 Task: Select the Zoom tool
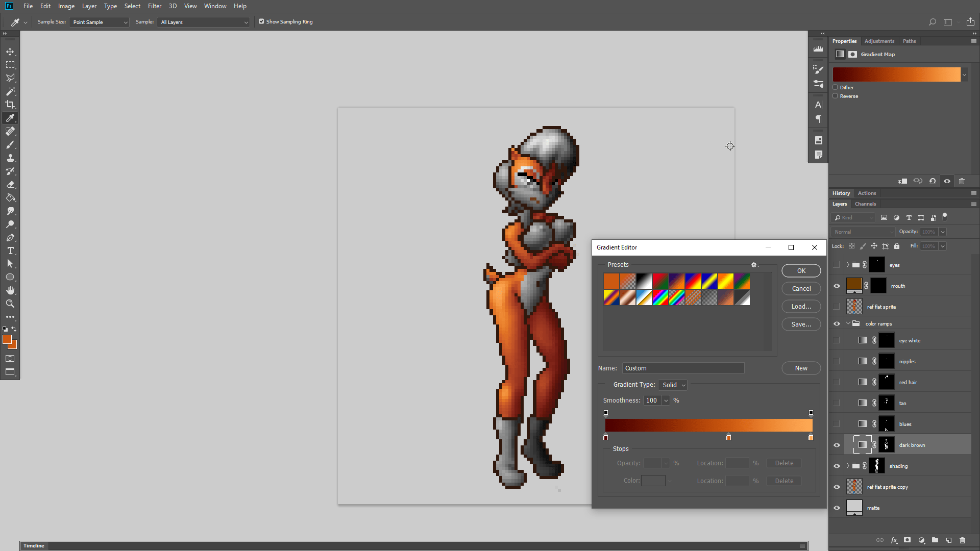[x=10, y=304]
